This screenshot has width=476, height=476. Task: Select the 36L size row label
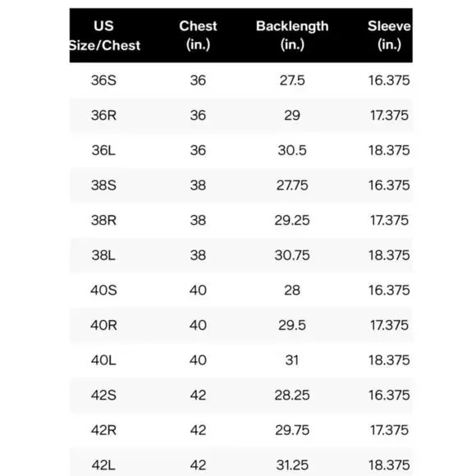click(x=103, y=150)
